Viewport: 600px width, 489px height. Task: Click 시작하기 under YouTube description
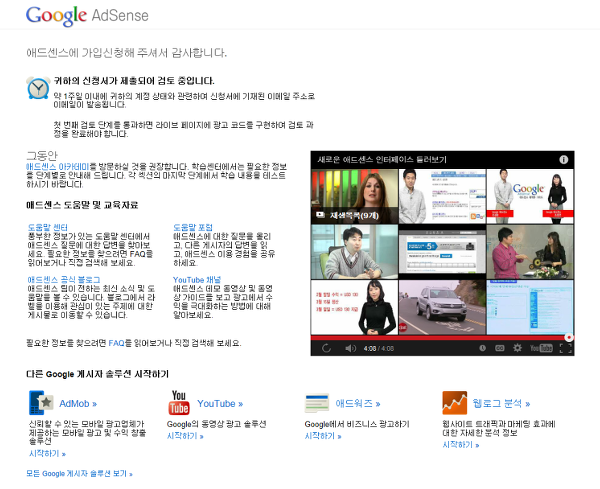pyautogui.click(x=185, y=436)
